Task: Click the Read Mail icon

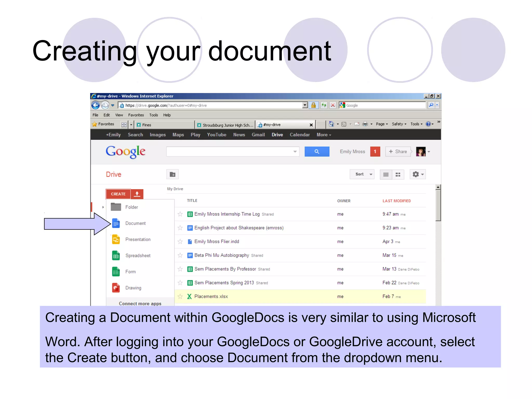Action: [357, 124]
